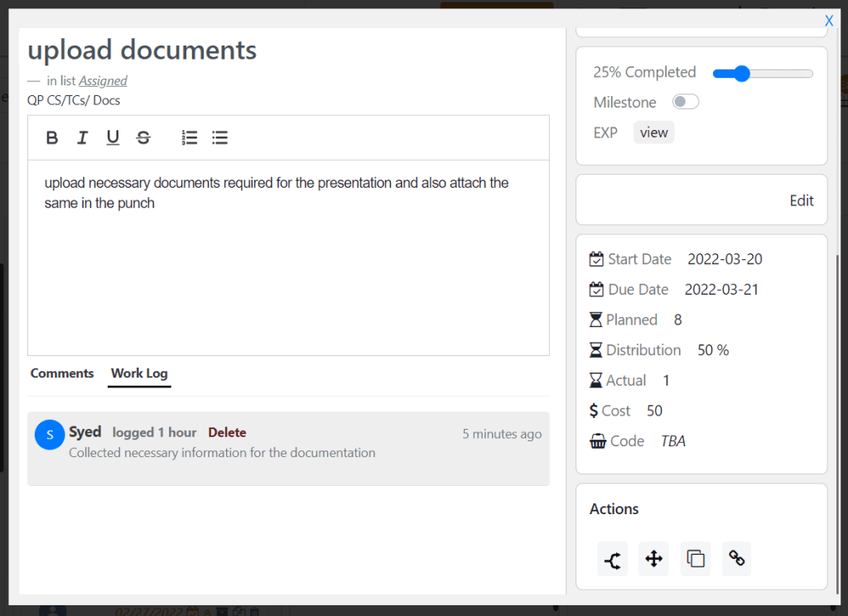The image size is (848, 616).
Task: Toggle underline in the editor toolbar
Action: 113,138
